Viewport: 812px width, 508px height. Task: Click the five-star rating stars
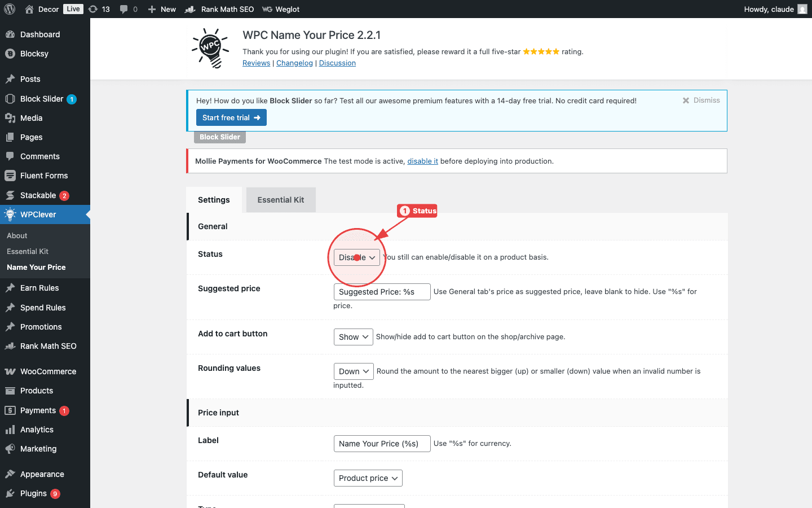pos(541,51)
